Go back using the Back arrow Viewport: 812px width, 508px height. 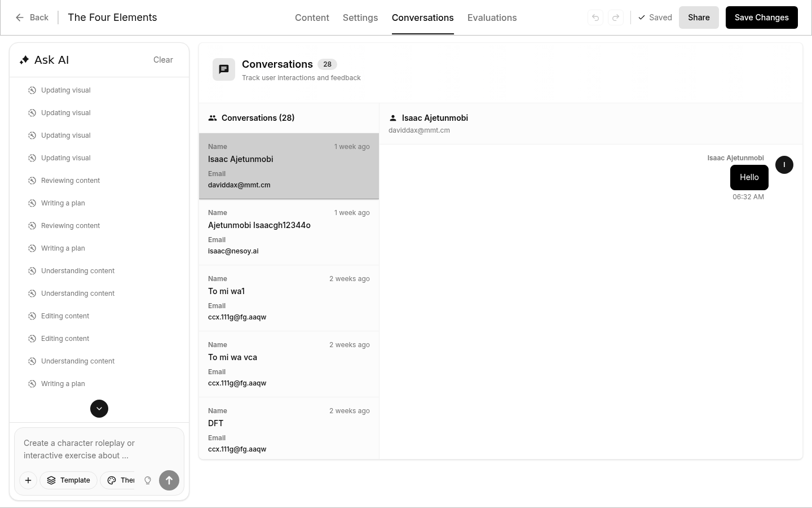click(x=32, y=17)
